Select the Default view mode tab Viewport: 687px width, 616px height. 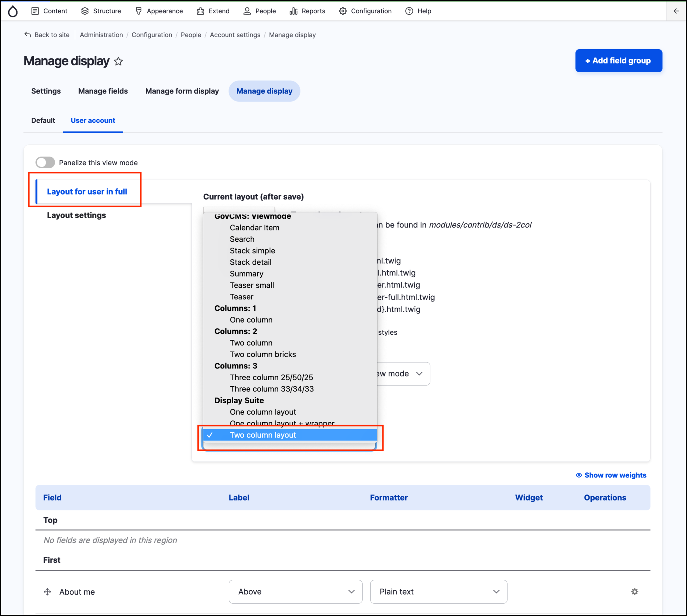coord(43,120)
